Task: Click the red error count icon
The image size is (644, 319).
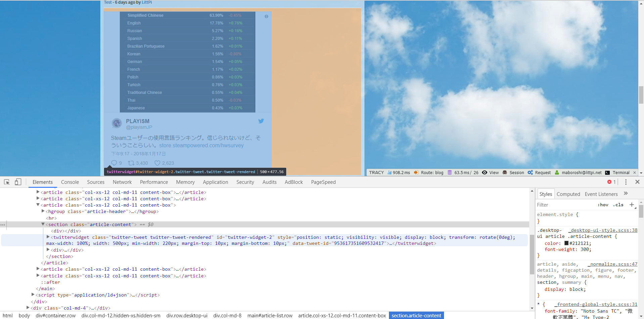Action: (x=609, y=182)
